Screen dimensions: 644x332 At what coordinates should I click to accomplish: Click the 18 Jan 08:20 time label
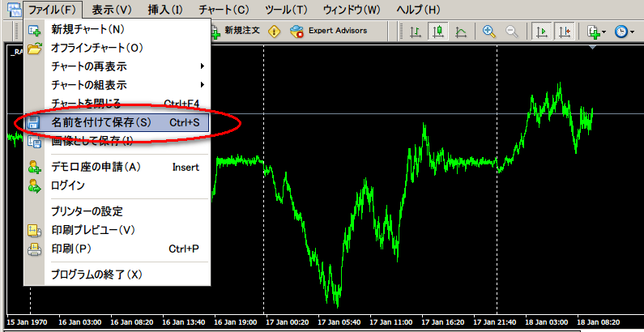599,321
